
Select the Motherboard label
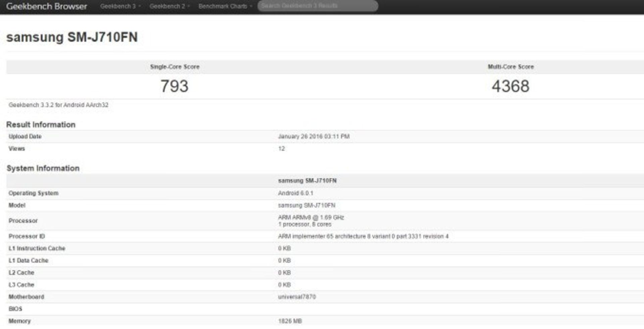coord(26,297)
